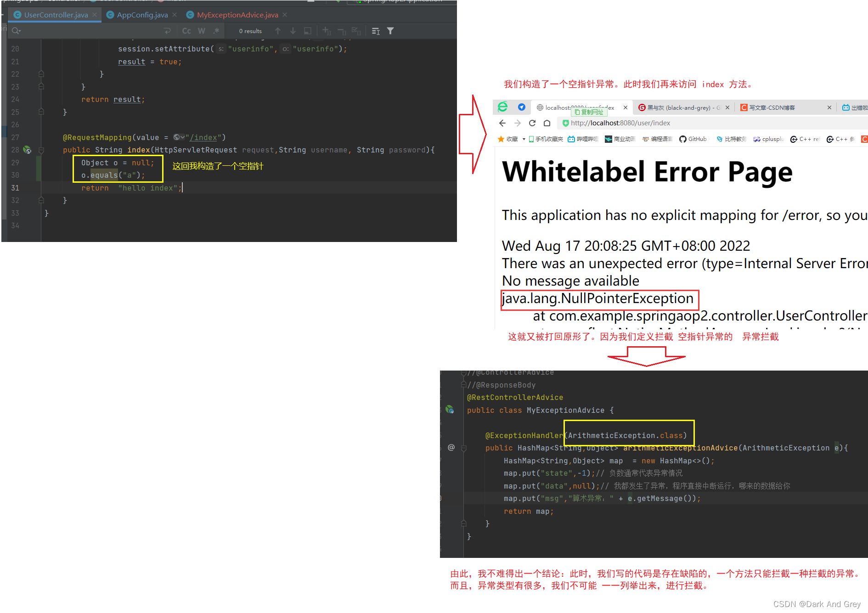Toggle Words (W) search option

pos(202,31)
